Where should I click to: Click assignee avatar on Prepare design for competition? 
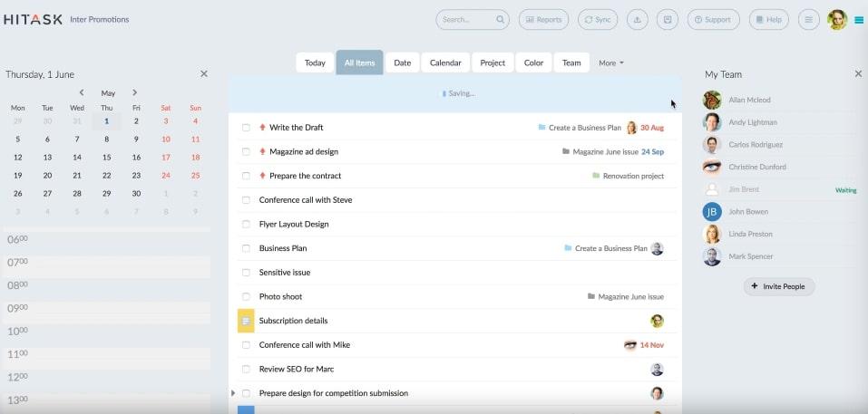tap(657, 393)
